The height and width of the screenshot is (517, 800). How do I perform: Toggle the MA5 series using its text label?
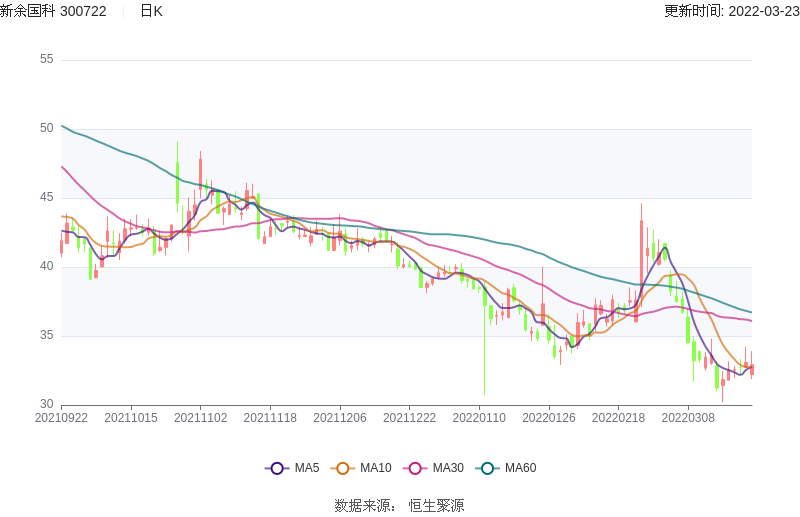(307, 468)
